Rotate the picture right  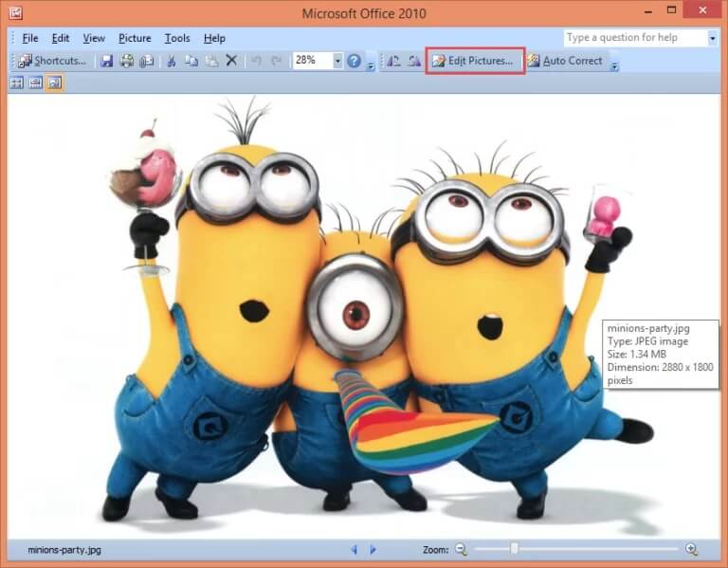click(x=413, y=61)
